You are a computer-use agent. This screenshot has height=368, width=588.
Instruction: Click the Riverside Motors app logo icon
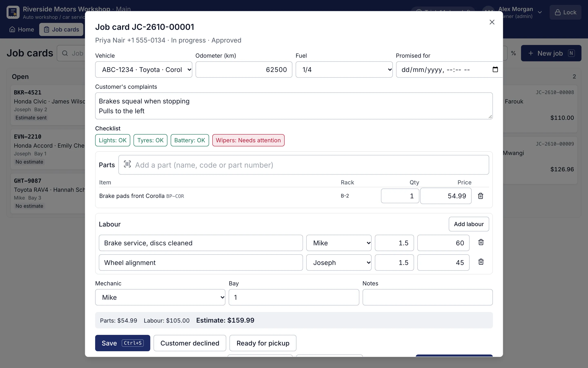[13, 12]
